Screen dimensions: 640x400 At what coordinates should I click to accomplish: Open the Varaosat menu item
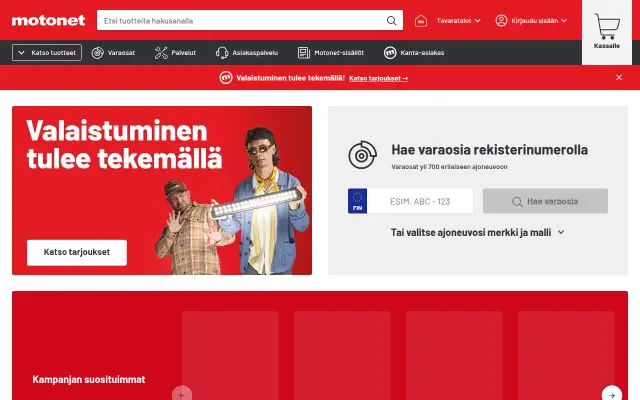[x=113, y=53]
